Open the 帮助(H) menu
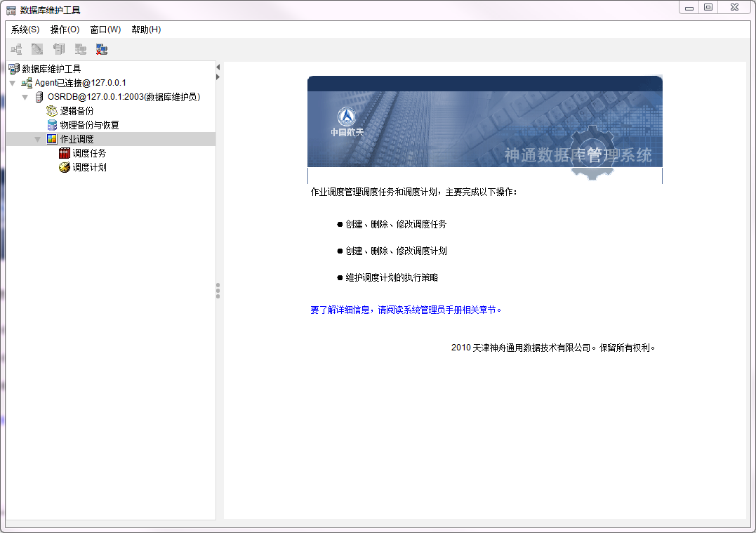The height and width of the screenshot is (533, 756). (x=146, y=29)
